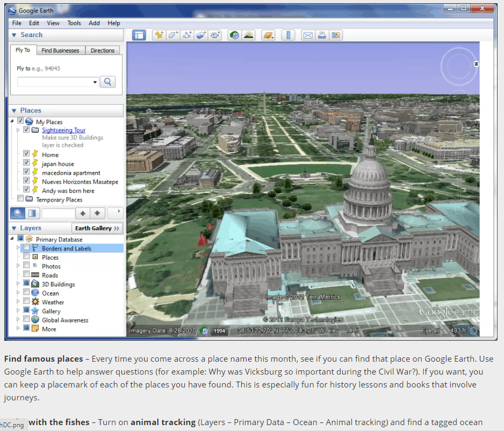Click the search magnifier button

click(x=107, y=82)
